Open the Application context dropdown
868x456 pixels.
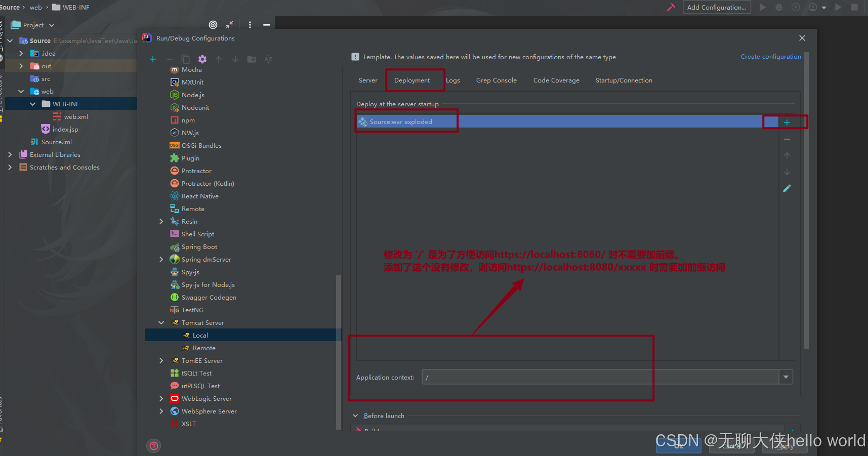(x=786, y=377)
